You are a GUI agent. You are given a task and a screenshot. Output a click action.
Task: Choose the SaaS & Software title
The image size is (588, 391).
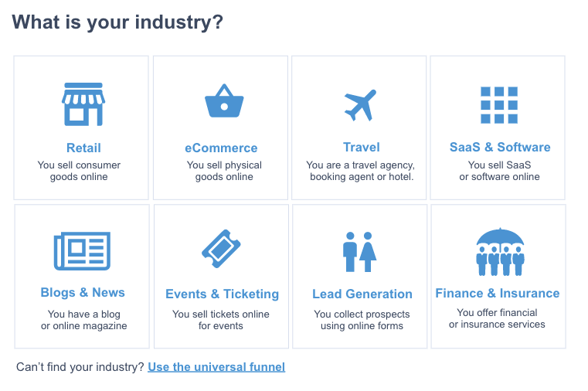pyautogui.click(x=500, y=147)
